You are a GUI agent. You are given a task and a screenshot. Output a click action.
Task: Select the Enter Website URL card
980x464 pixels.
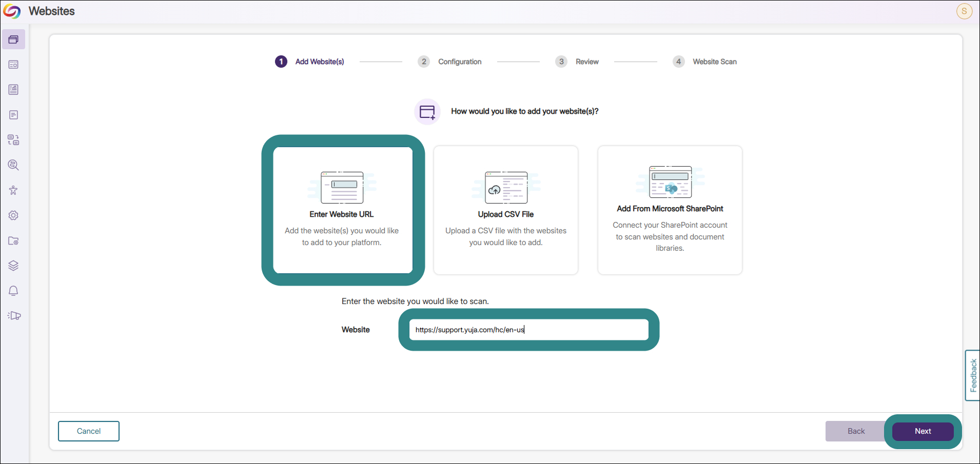coord(343,210)
